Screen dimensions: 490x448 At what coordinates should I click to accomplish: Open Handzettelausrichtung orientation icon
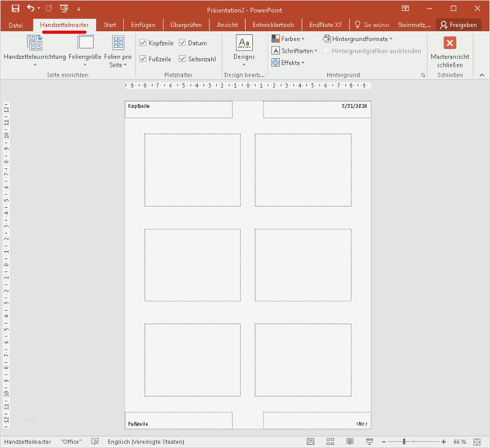pyautogui.click(x=34, y=43)
